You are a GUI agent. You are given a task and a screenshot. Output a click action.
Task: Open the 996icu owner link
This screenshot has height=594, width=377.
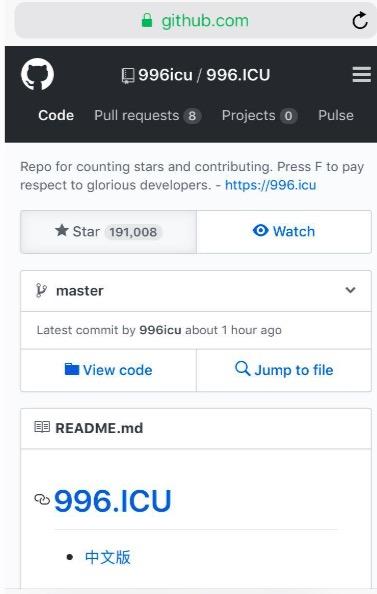click(165, 75)
